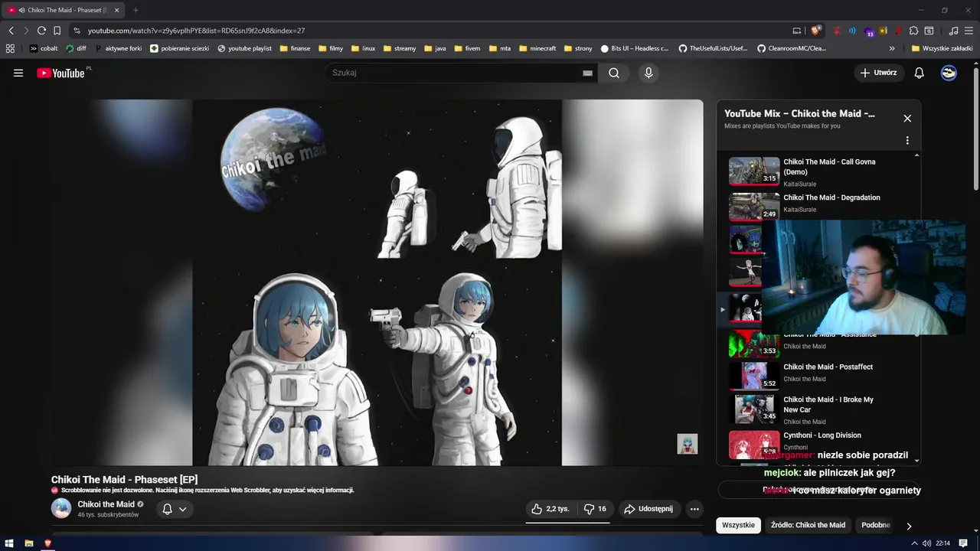Show hidden system tray icons
This screenshot has width=980, height=551.
(x=913, y=543)
